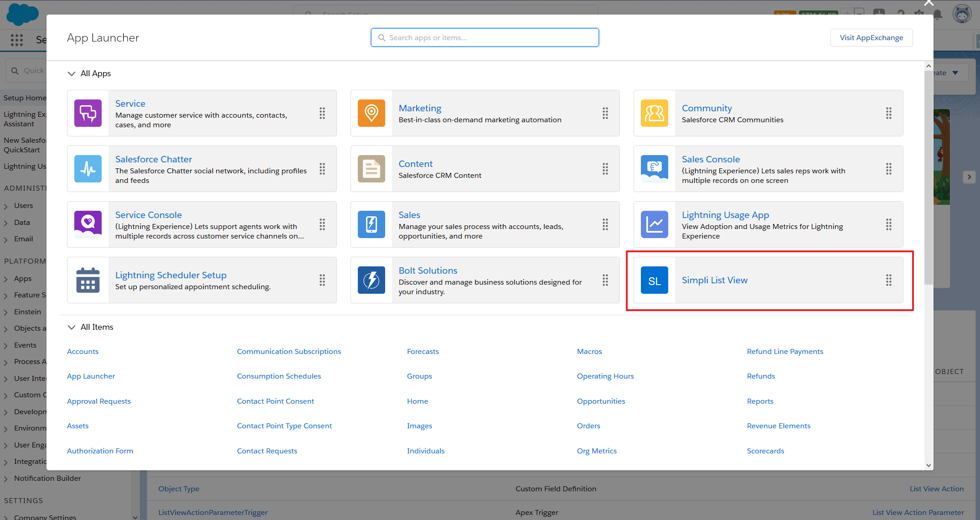Open the Sales Console app icon
Screen dimensions: 980x520
(655, 169)
